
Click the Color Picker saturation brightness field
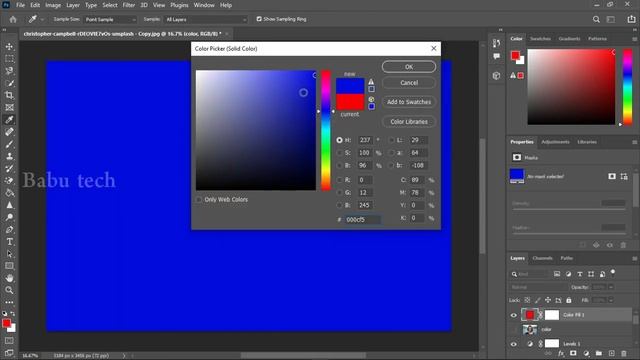[x=256, y=130]
